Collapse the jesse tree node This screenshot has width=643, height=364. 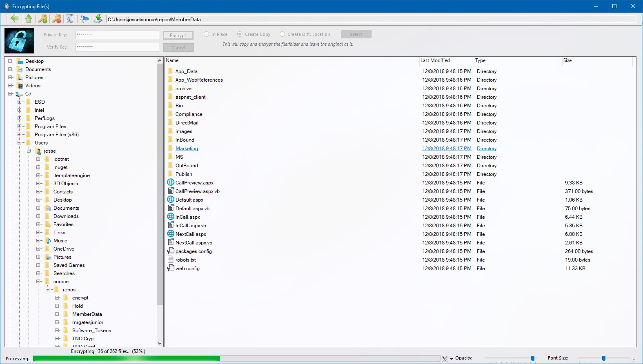click(x=29, y=151)
